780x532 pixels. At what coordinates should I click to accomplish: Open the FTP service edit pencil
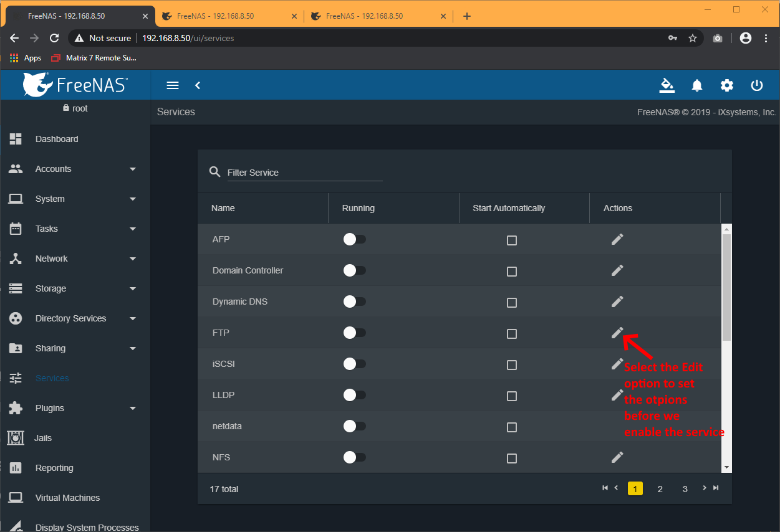tap(617, 333)
